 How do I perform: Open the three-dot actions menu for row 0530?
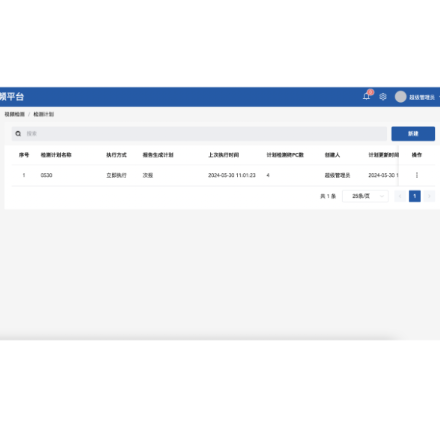[x=417, y=175]
